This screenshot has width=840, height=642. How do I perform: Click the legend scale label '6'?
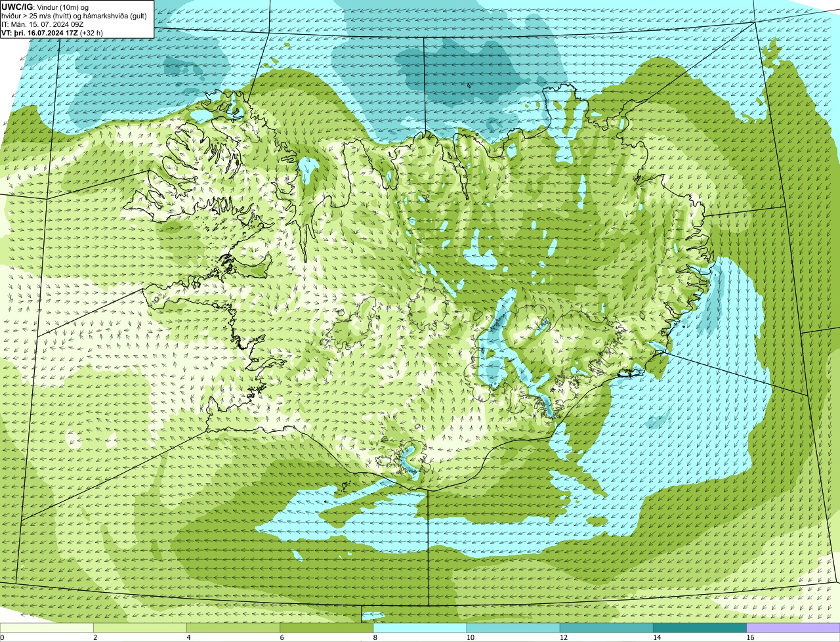tap(282, 637)
